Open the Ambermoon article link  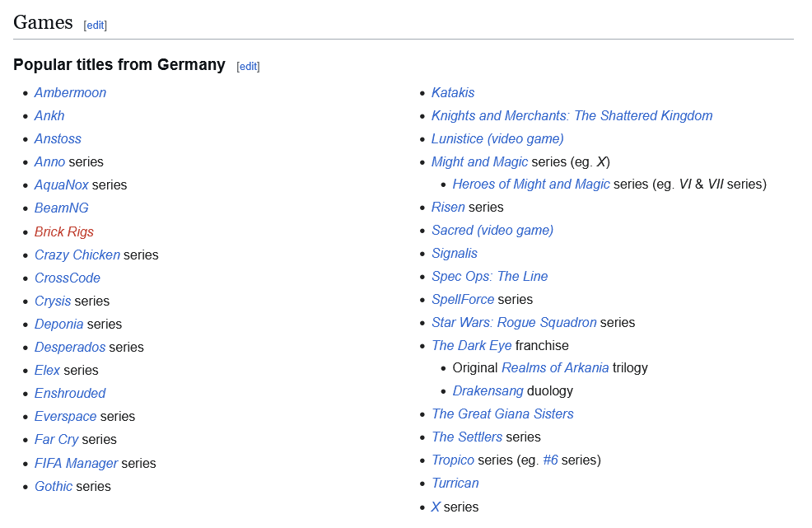click(71, 93)
